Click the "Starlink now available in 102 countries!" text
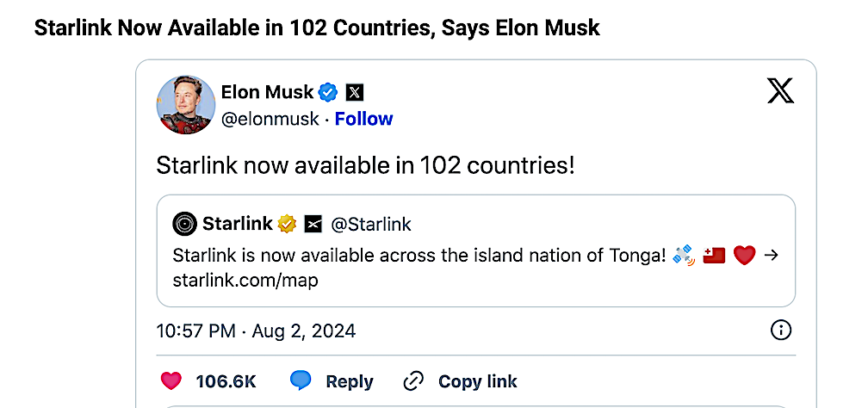868x408 pixels. [365, 165]
